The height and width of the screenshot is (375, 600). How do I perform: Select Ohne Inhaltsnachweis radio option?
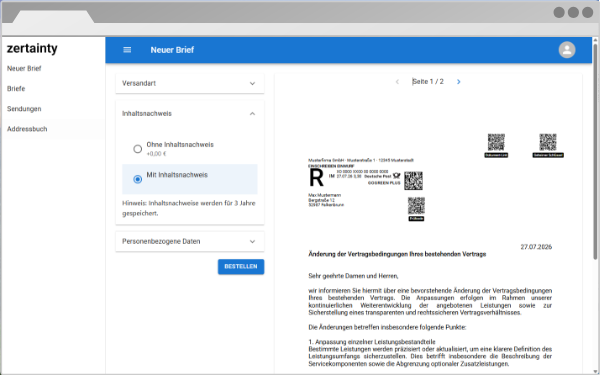pyautogui.click(x=138, y=149)
